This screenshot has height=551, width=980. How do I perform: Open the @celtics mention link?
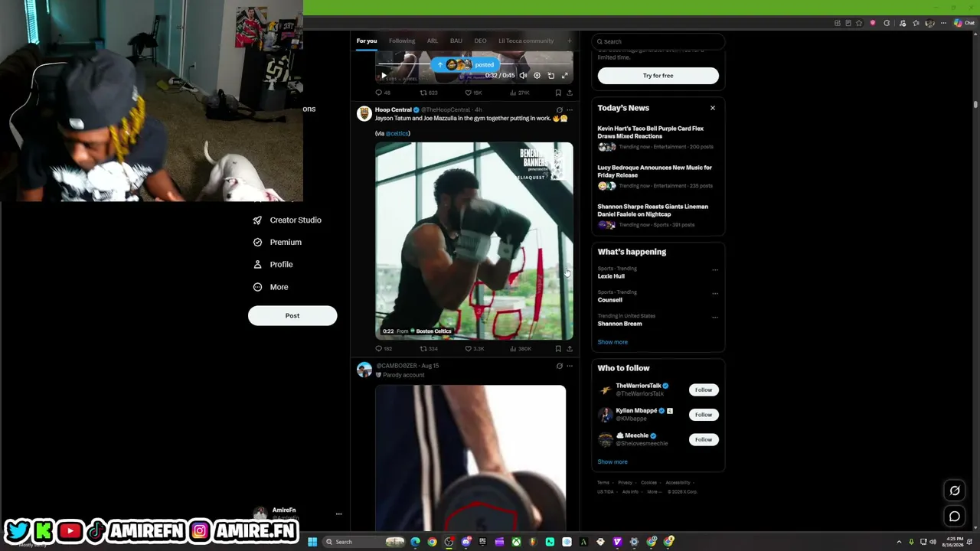397,133
